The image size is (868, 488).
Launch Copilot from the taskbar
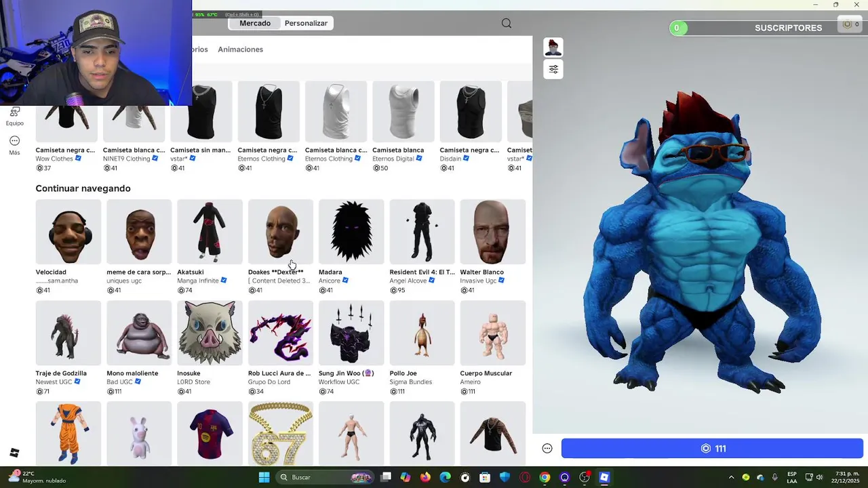pyautogui.click(x=406, y=477)
